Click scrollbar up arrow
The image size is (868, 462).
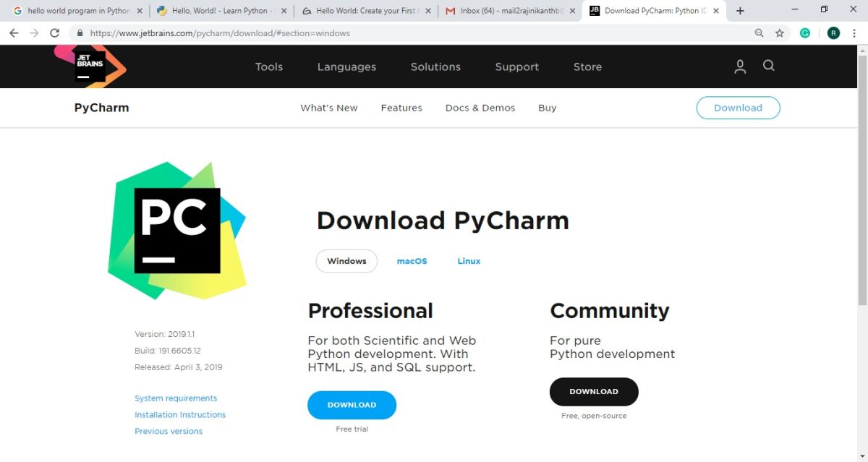pyautogui.click(x=861, y=51)
